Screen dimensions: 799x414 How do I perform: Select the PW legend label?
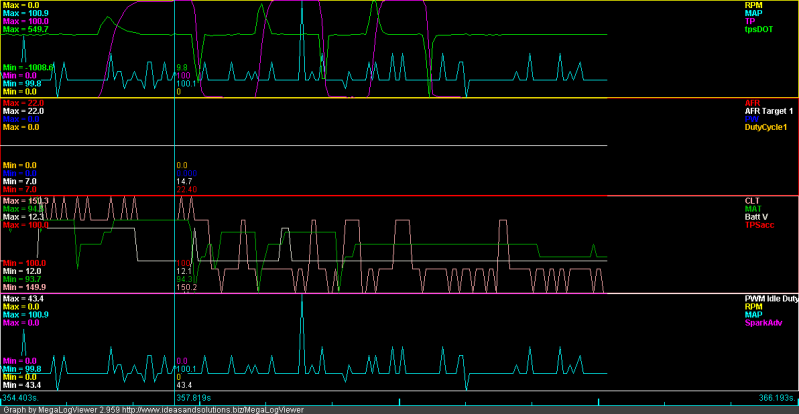pyautogui.click(x=751, y=119)
